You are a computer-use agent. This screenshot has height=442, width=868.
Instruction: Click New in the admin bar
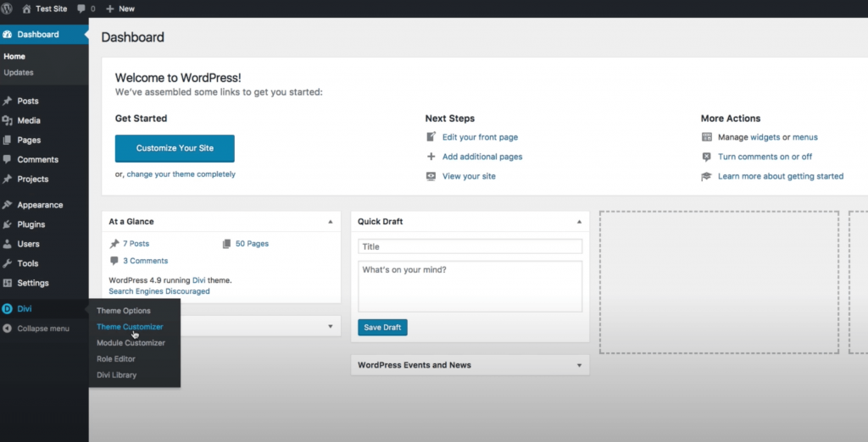pos(127,8)
